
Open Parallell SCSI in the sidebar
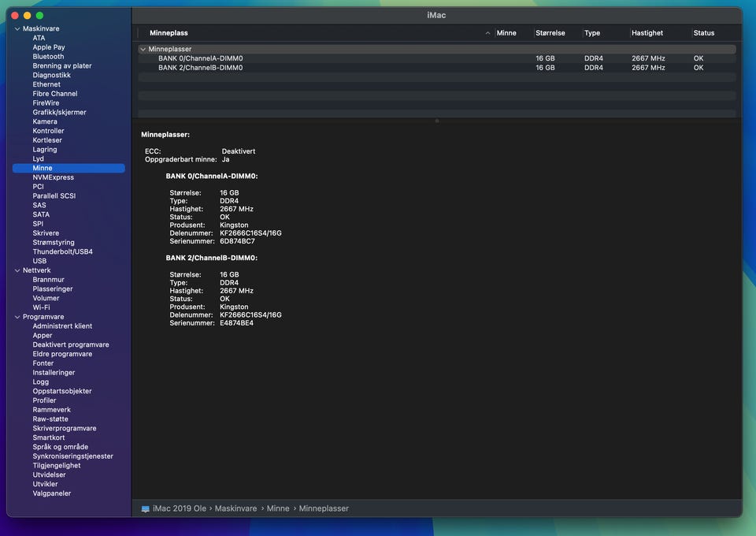coord(54,195)
